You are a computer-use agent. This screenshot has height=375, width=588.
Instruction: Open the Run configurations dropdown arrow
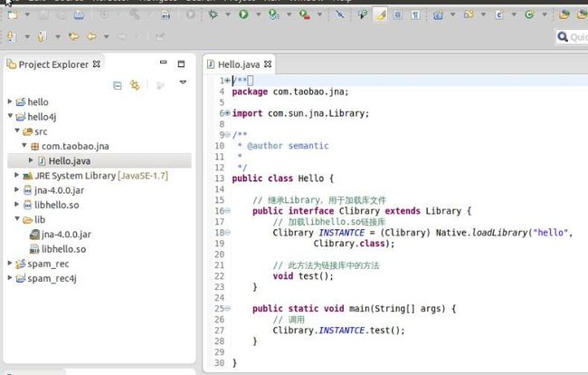(x=259, y=15)
